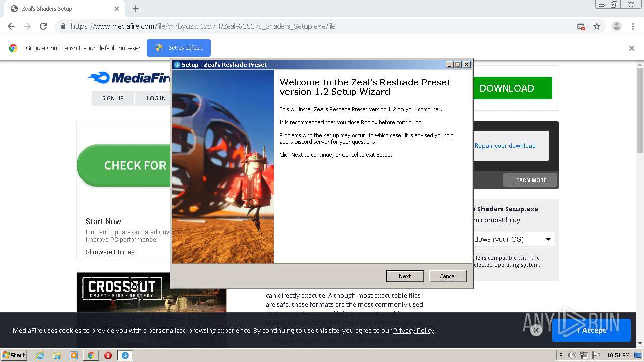Open the volume speaker tray icon
The height and width of the screenshot is (362, 644).
pyautogui.click(x=572, y=355)
